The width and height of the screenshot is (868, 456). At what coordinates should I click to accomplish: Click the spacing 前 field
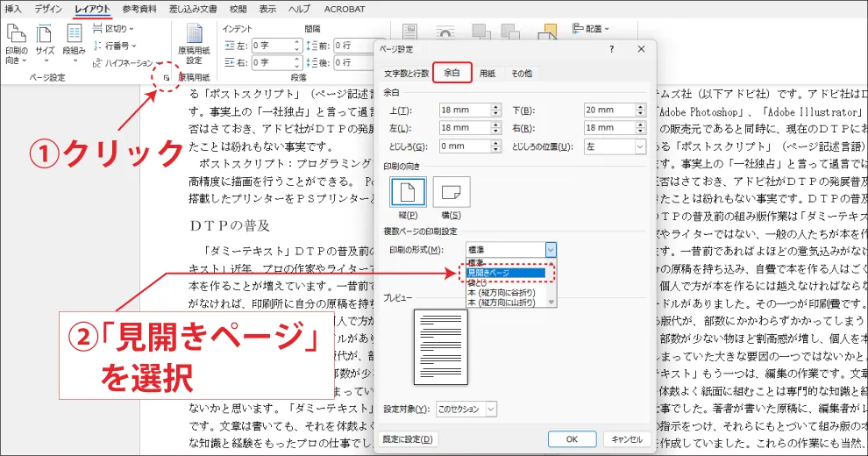pos(353,46)
